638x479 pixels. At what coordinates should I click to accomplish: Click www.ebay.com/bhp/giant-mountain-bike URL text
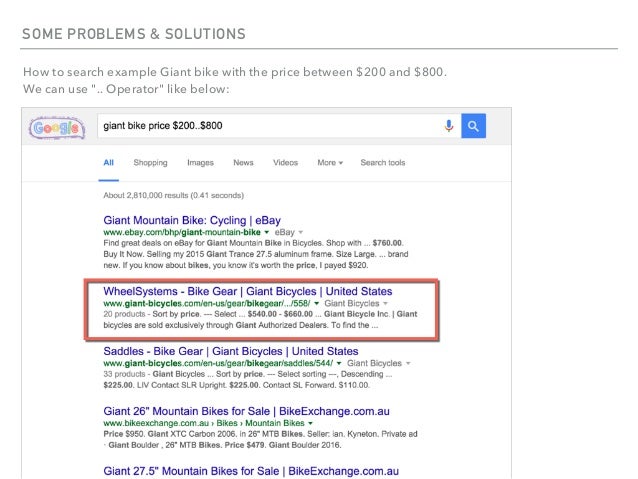[x=182, y=232]
